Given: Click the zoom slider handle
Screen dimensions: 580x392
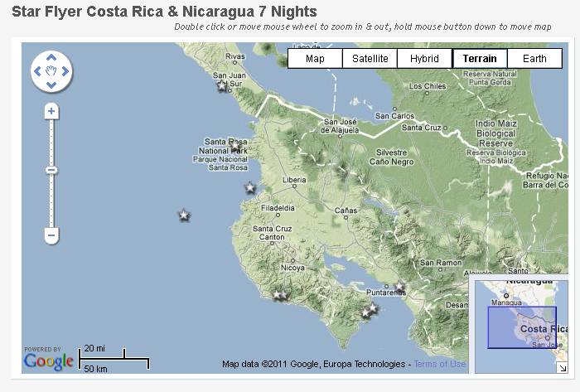Looking at the screenshot, I should [51, 170].
